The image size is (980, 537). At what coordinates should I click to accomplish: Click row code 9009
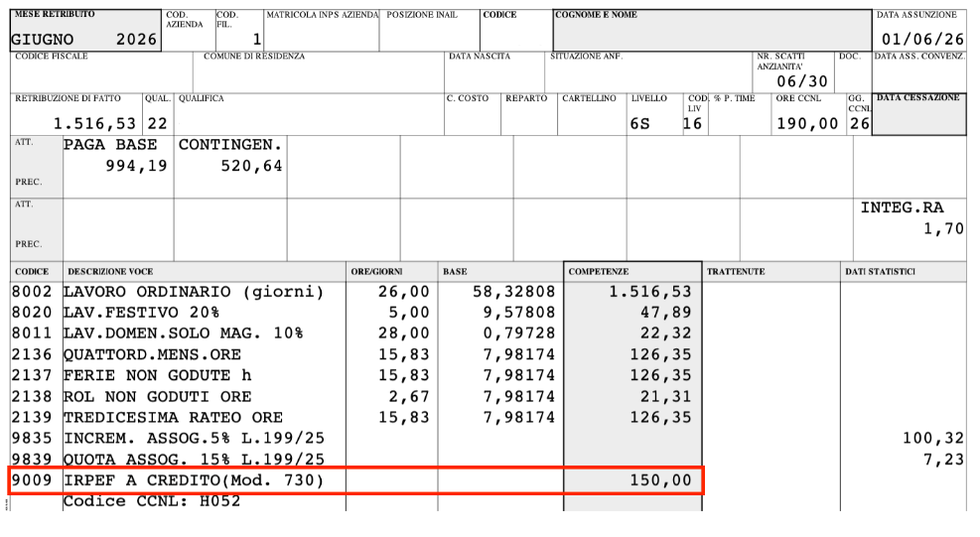point(32,480)
